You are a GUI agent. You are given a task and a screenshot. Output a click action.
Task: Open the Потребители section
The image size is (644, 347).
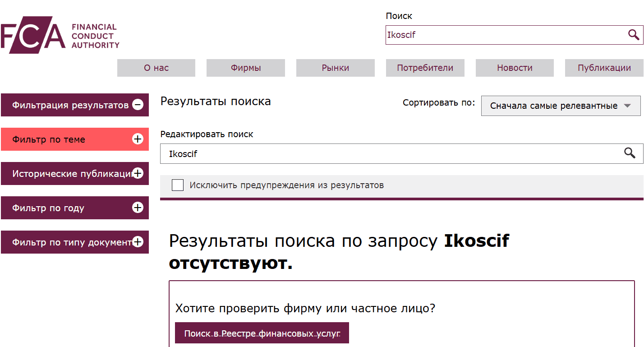[424, 68]
